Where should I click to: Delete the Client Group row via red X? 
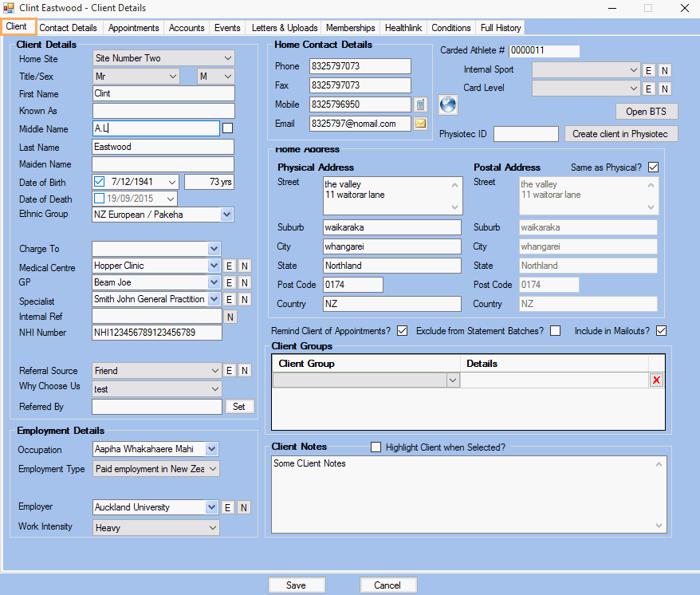point(656,380)
